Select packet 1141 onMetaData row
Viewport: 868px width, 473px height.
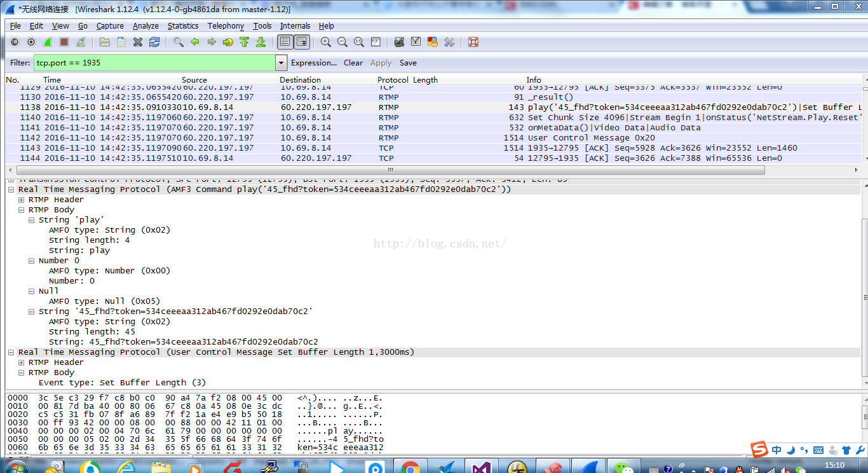[434, 128]
